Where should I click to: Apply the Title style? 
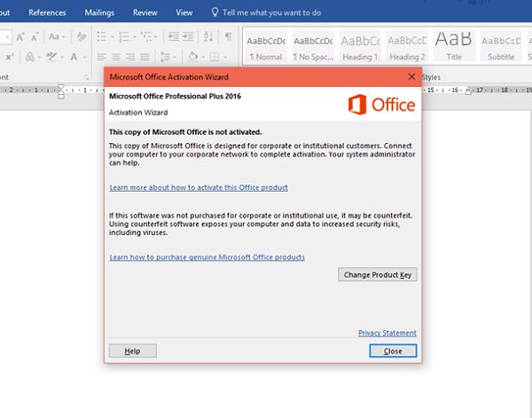(x=454, y=48)
